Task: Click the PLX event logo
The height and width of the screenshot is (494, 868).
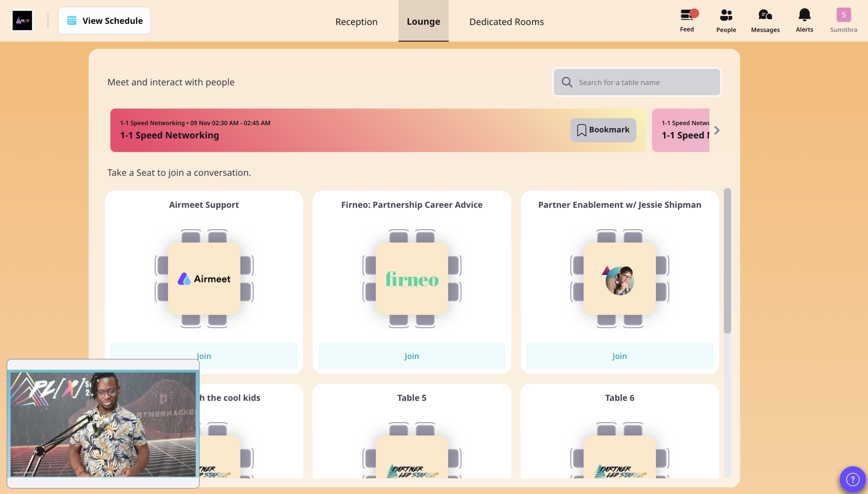Action: (x=22, y=20)
